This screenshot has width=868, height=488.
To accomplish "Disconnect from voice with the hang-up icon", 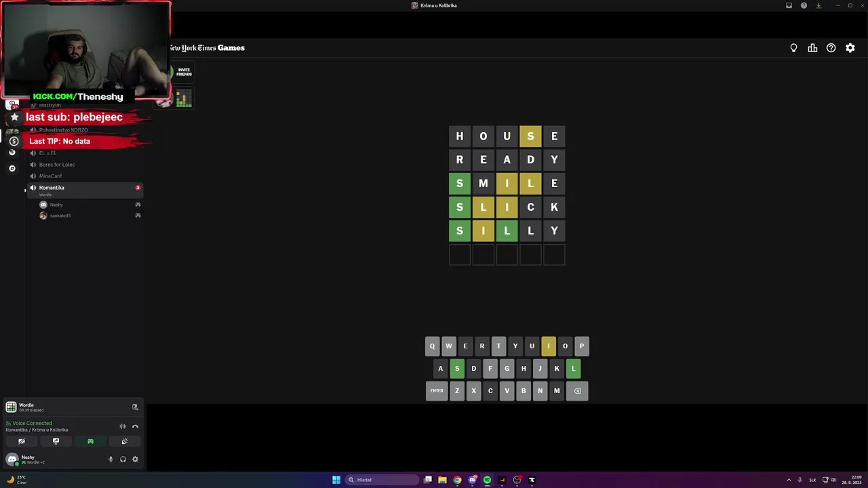I will click(135, 426).
